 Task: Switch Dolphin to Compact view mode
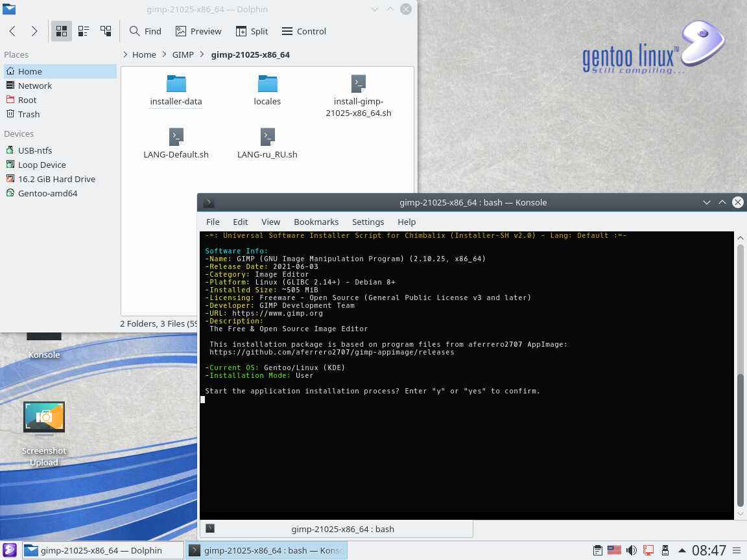[84, 31]
